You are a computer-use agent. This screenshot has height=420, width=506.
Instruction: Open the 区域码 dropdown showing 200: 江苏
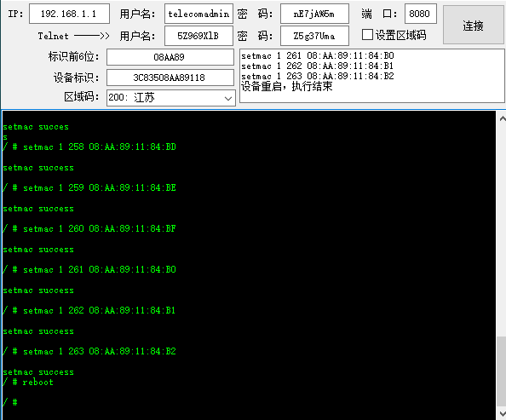(x=171, y=98)
